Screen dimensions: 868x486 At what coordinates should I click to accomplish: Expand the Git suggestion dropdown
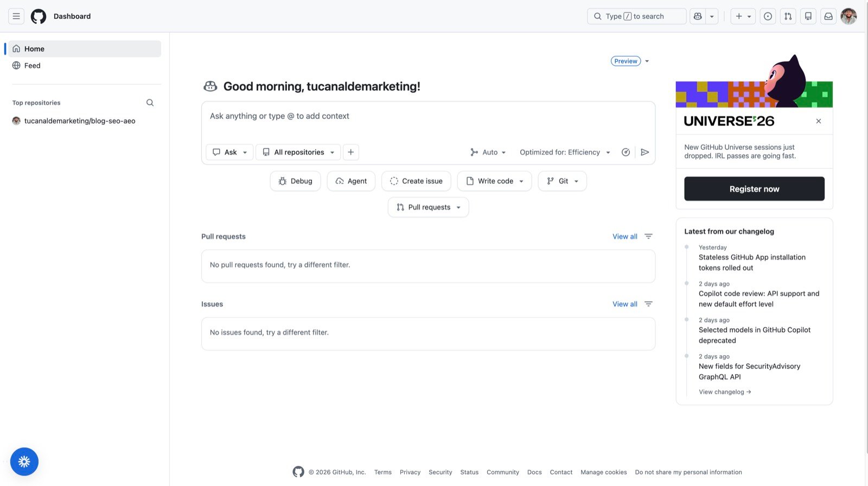click(x=562, y=181)
